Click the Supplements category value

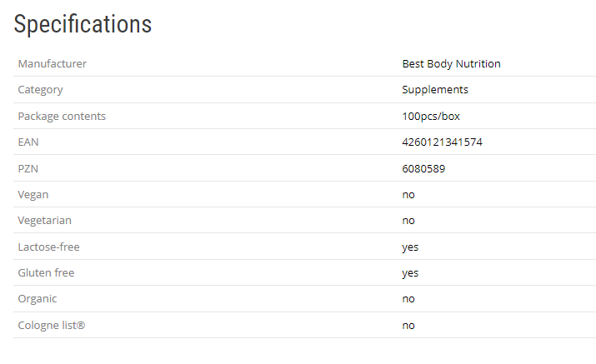[434, 90]
